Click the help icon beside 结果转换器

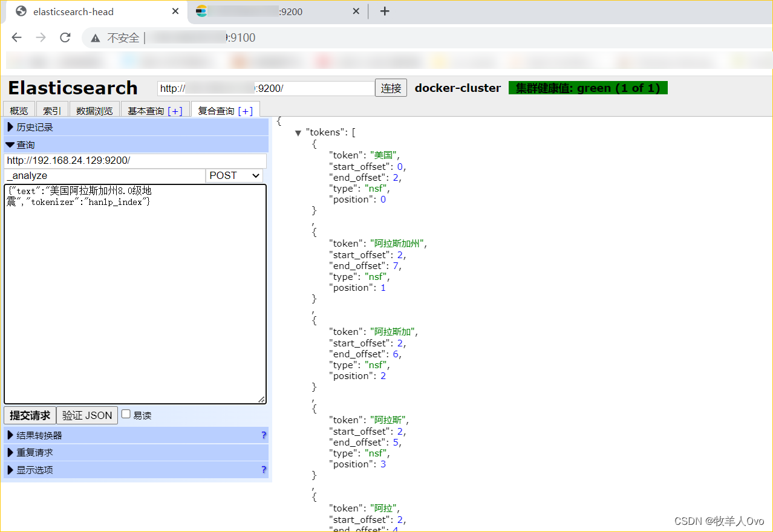pos(263,435)
